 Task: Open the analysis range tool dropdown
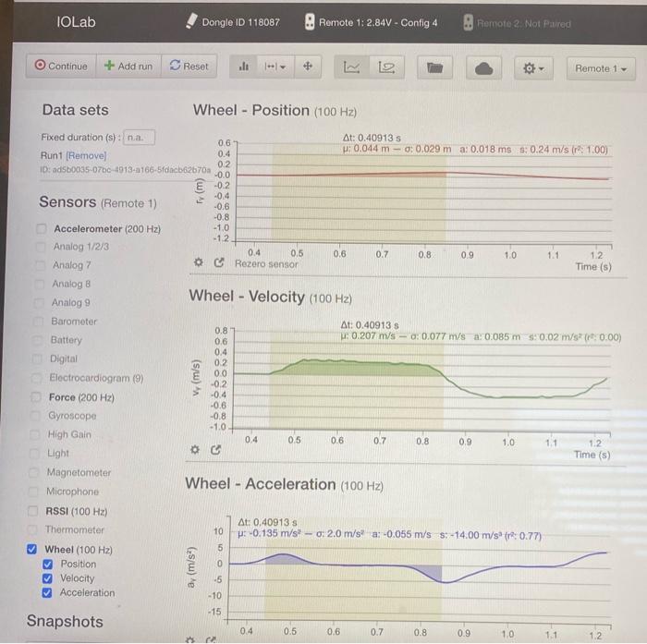click(275, 66)
